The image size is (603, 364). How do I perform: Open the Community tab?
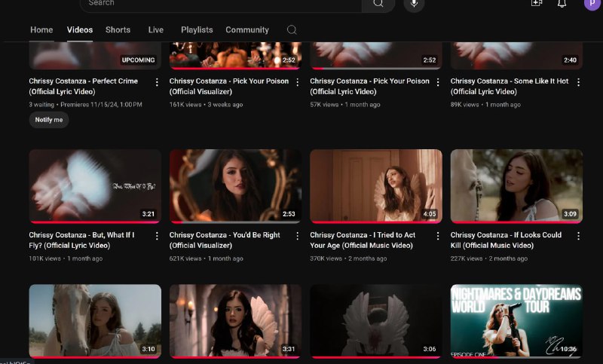pos(247,30)
